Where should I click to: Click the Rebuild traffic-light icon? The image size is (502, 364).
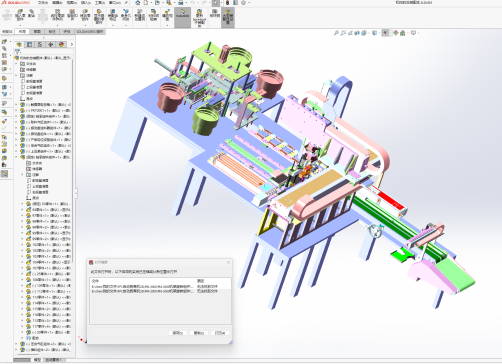point(227,3)
